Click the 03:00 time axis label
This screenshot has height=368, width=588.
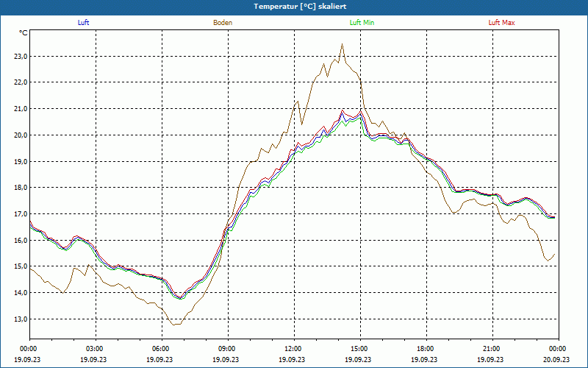[x=96, y=349]
